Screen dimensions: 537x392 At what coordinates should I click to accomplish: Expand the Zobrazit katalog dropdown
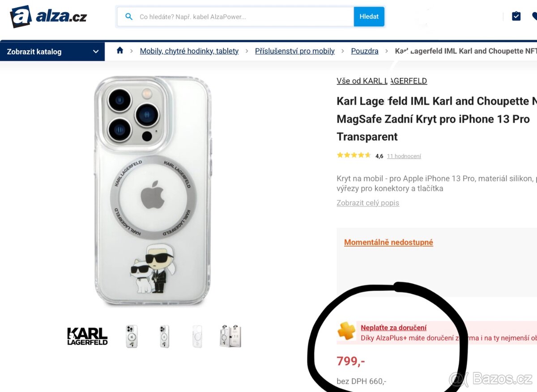[x=52, y=51]
